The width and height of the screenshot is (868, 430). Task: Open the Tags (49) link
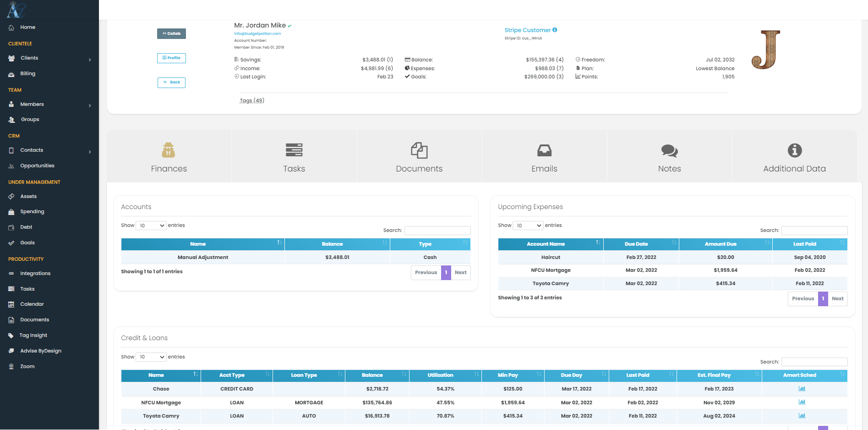coord(251,100)
